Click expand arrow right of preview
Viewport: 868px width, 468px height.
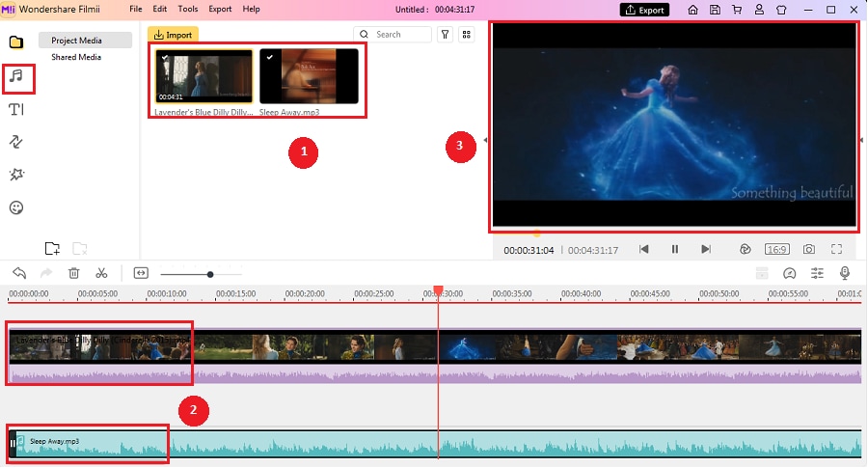tap(861, 140)
